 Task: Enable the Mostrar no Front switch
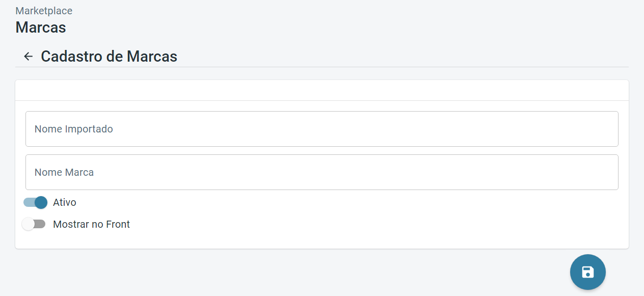click(34, 224)
